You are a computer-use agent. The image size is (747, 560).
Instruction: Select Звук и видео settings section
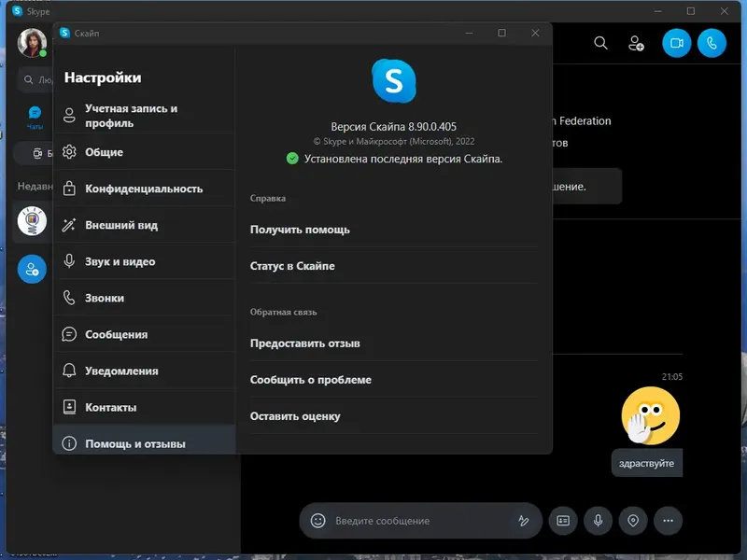(120, 260)
